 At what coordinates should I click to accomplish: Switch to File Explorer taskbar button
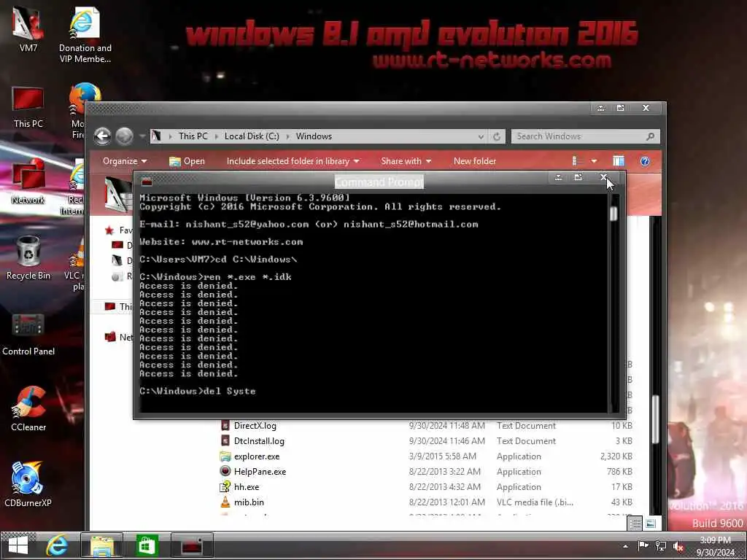102,545
